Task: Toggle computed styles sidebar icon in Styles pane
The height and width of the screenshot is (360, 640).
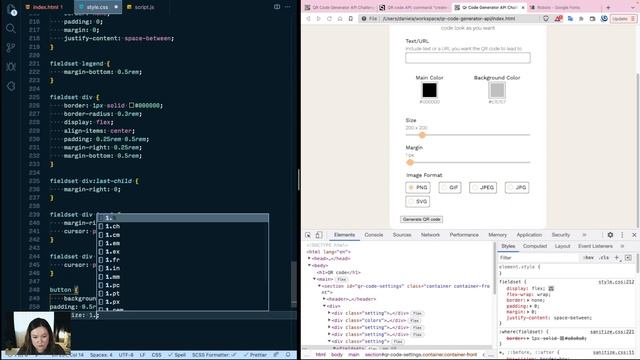Action: [628, 258]
